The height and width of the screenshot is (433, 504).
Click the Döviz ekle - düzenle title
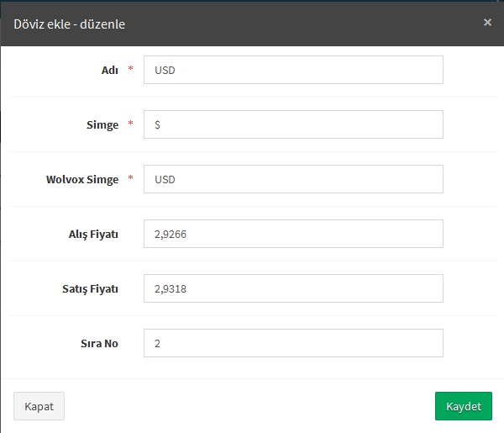pos(69,24)
